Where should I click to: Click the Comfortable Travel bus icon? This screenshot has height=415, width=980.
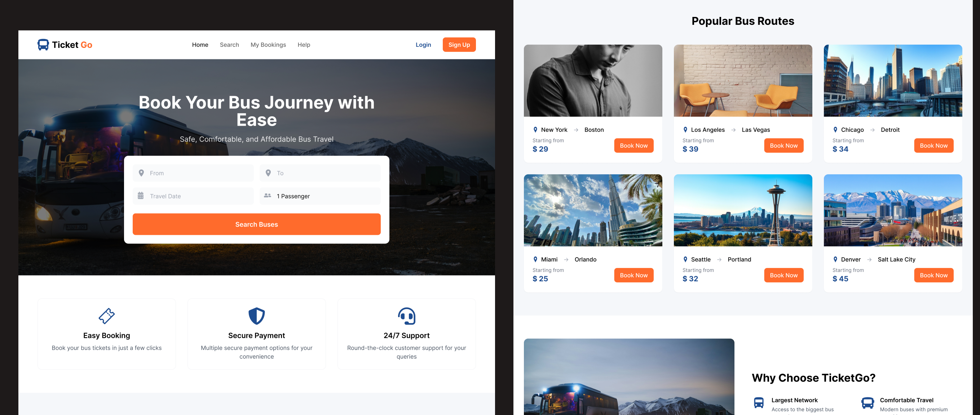pos(868,402)
